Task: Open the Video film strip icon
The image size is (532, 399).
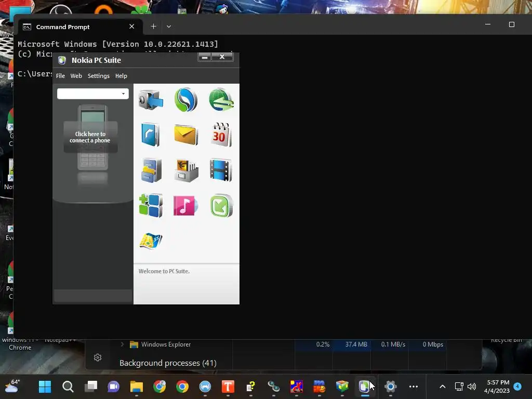Action: coord(221,170)
